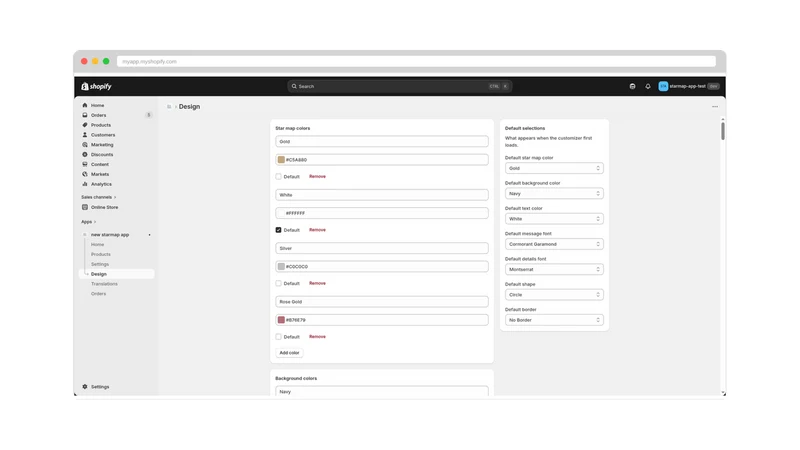Remove the Rose Gold color
The height and width of the screenshot is (450, 800).
pos(317,337)
